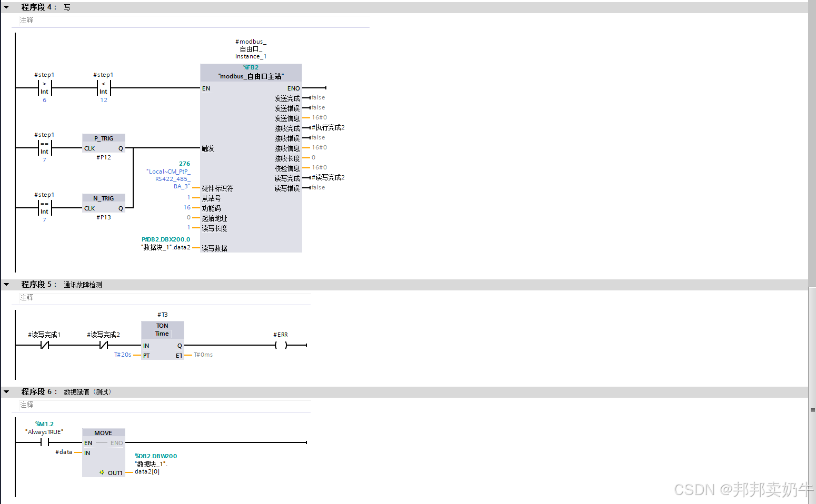Select the #step1 equals 7 contact feeding P_TRIG
Viewport: 816px width, 504px height.
coord(44,148)
